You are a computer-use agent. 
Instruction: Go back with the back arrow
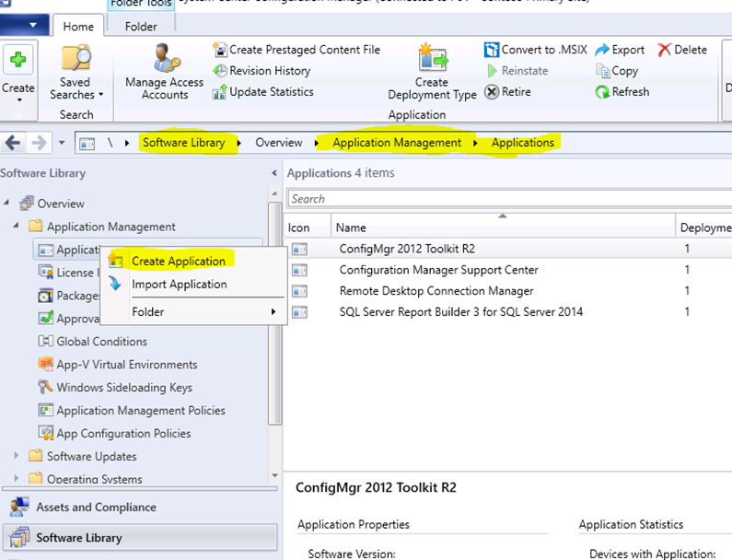click(13, 143)
